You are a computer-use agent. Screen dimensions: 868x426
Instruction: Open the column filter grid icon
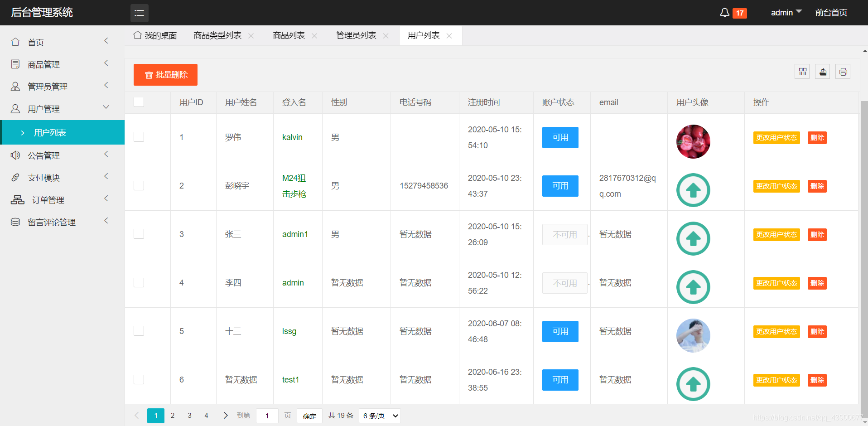tap(802, 72)
